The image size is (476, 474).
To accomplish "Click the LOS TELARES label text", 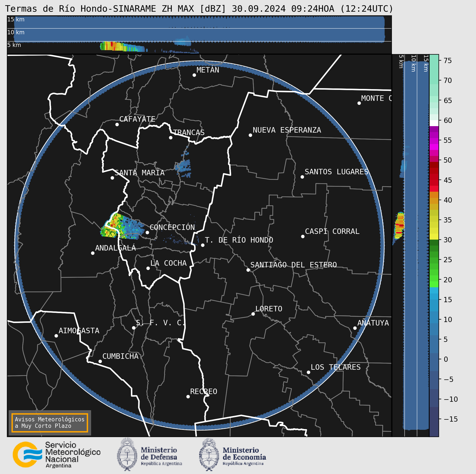I will (x=336, y=367).
